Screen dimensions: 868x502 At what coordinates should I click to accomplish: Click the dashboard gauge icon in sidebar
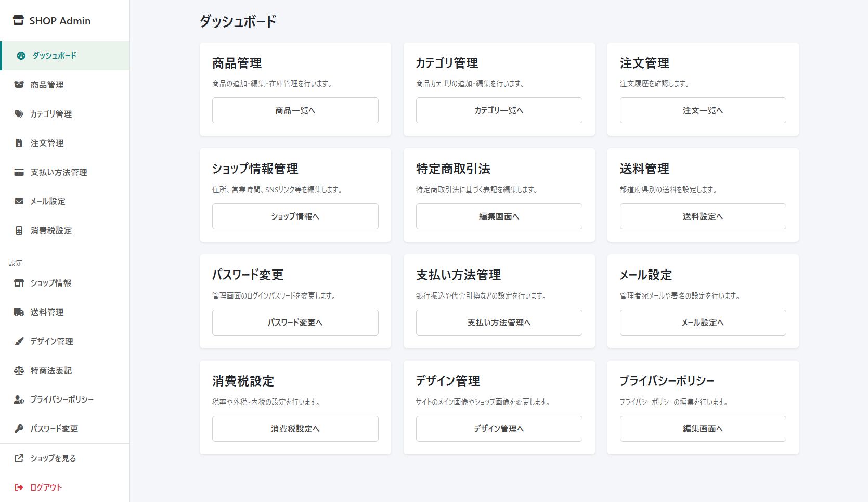[x=21, y=56]
